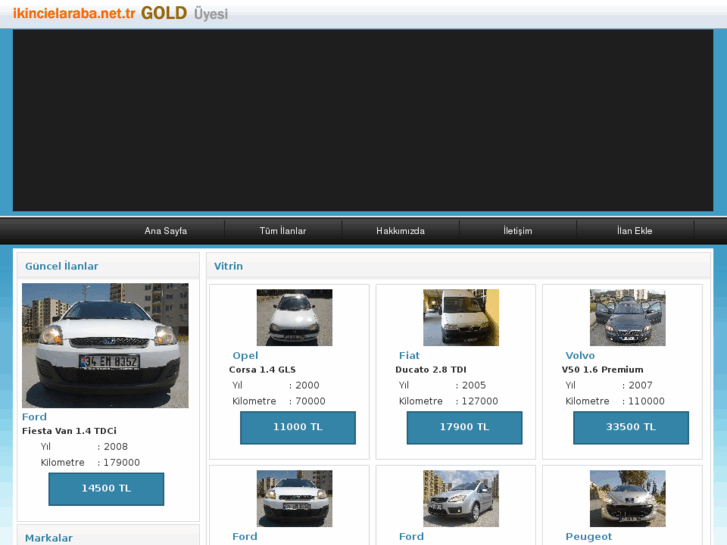
Task: Open the Peugeot thumbnail image
Action: pyautogui.click(x=627, y=498)
